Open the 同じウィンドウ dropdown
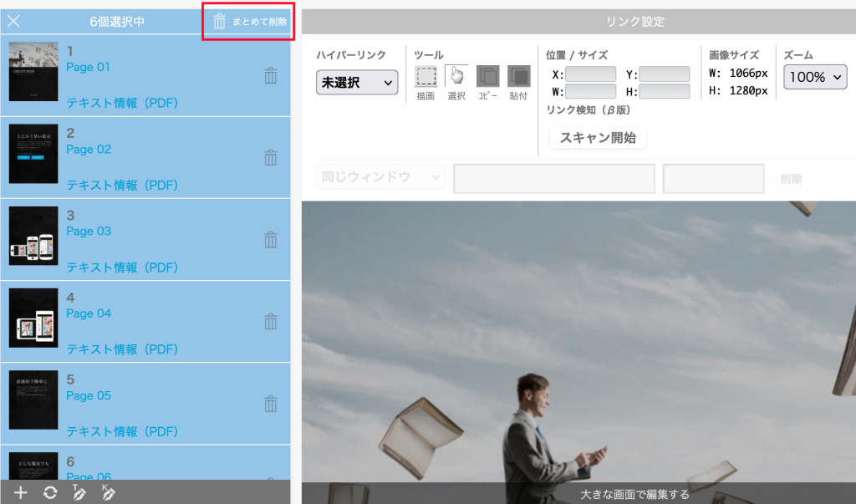Image resolution: width=856 pixels, height=504 pixels. (x=380, y=177)
